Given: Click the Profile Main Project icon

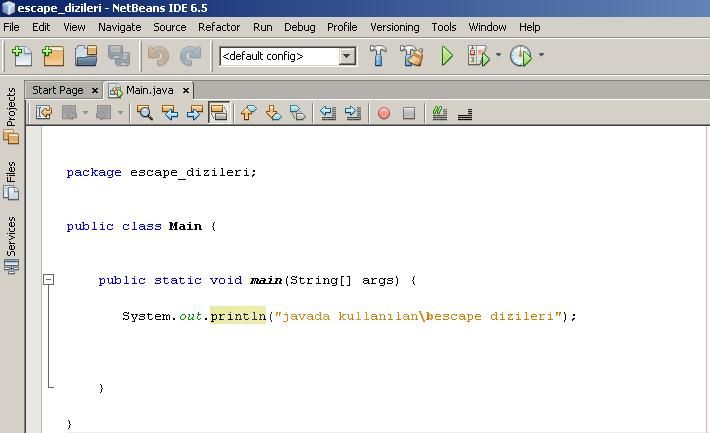Looking at the screenshot, I should [520, 56].
